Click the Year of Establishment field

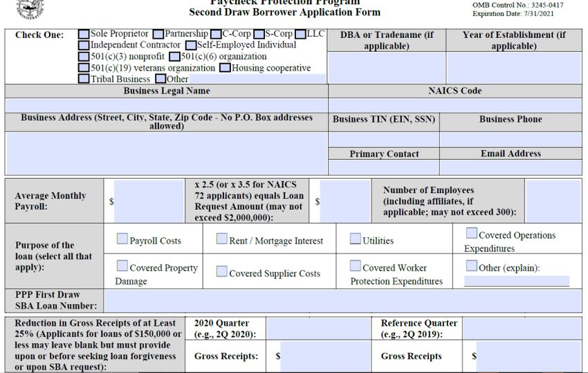pos(513,68)
